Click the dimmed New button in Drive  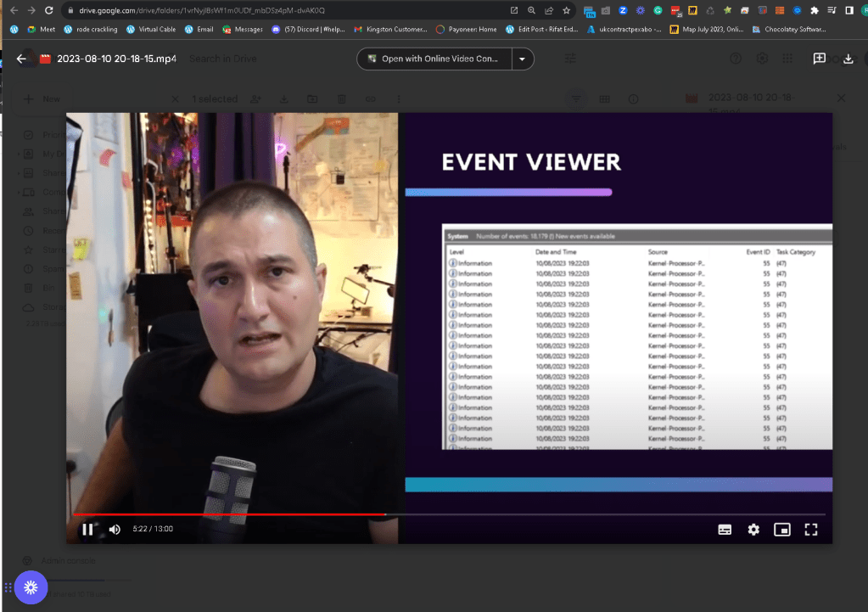42,99
